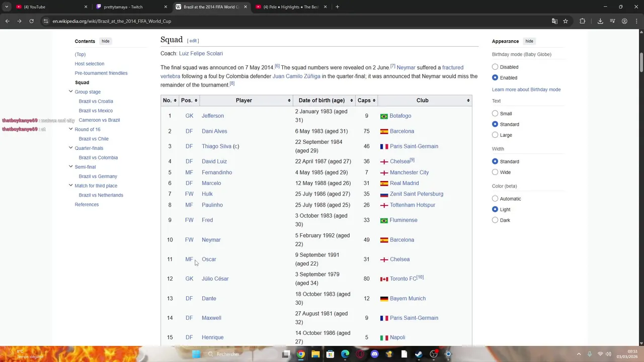The image size is (644, 362).
Task: Go to References in contents
Action: point(87,205)
